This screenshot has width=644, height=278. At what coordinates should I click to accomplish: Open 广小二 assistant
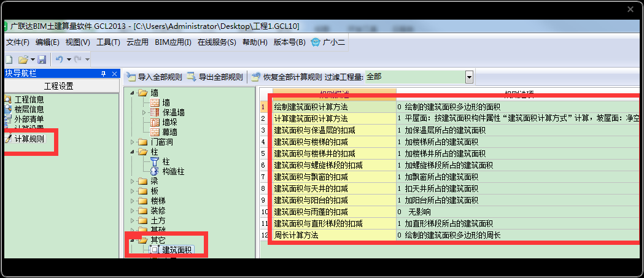pyautogui.click(x=328, y=42)
